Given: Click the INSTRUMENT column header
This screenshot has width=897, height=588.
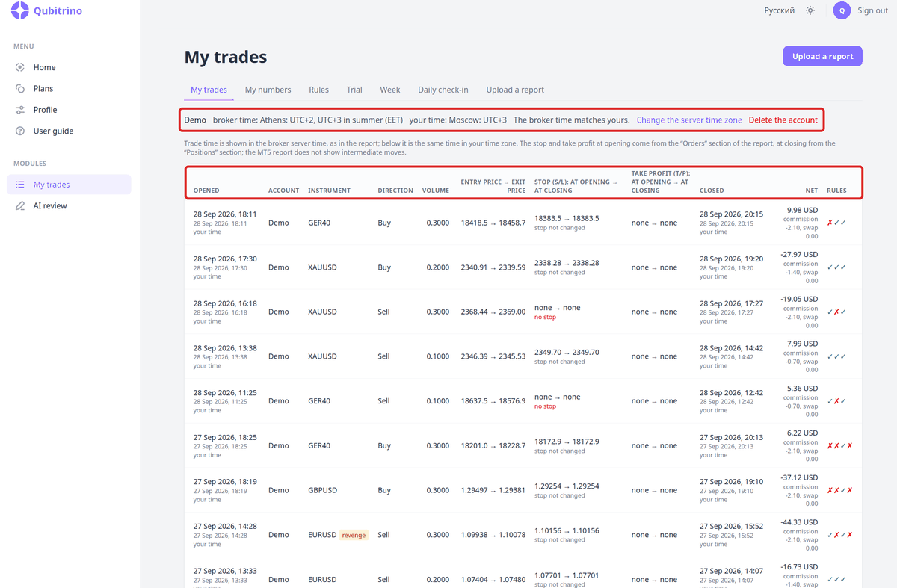Looking at the screenshot, I should coord(329,191).
